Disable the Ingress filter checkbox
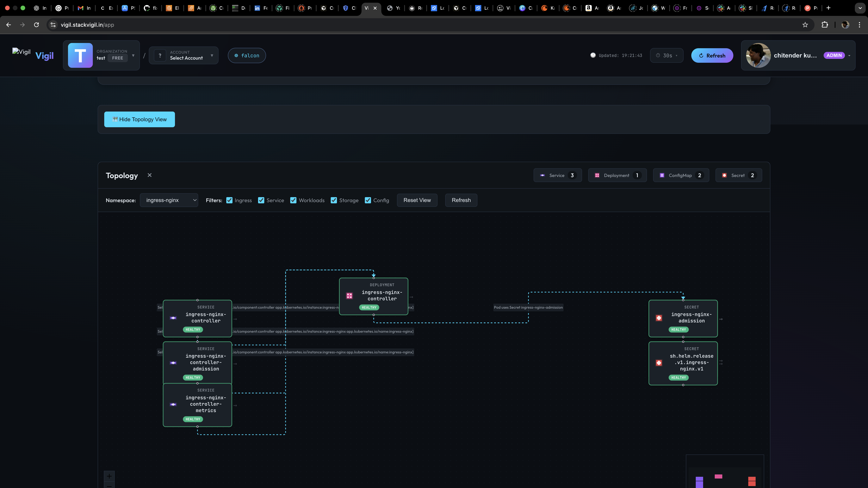Viewport: 868px width, 488px height. coord(229,200)
